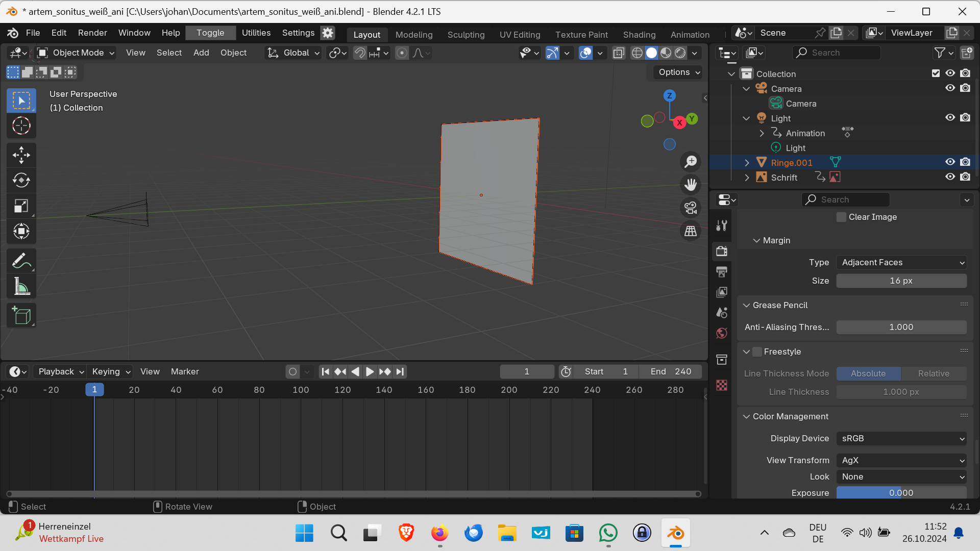Viewport: 980px width, 551px height.
Task: Expand the Schrift object in outliner
Action: tap(747, 178)
